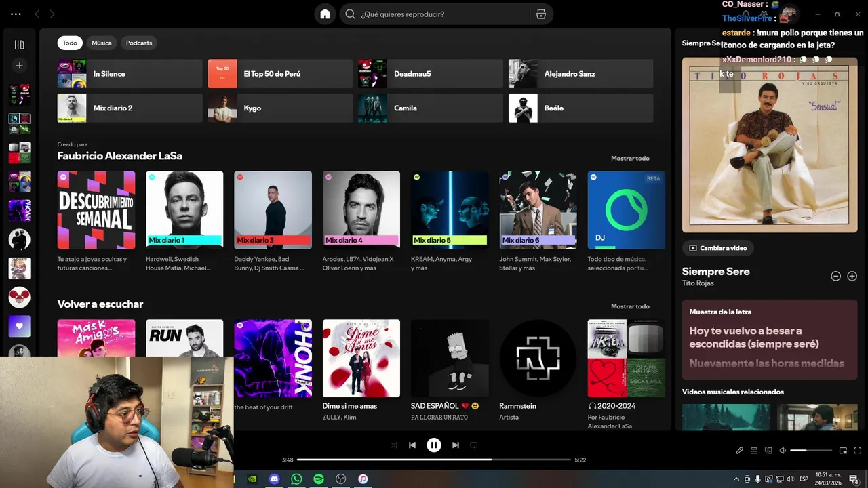Open the Tito Rojas artist link
This screenshot has width=868, height=488.
pyautogui.click(x=698, y=283)
